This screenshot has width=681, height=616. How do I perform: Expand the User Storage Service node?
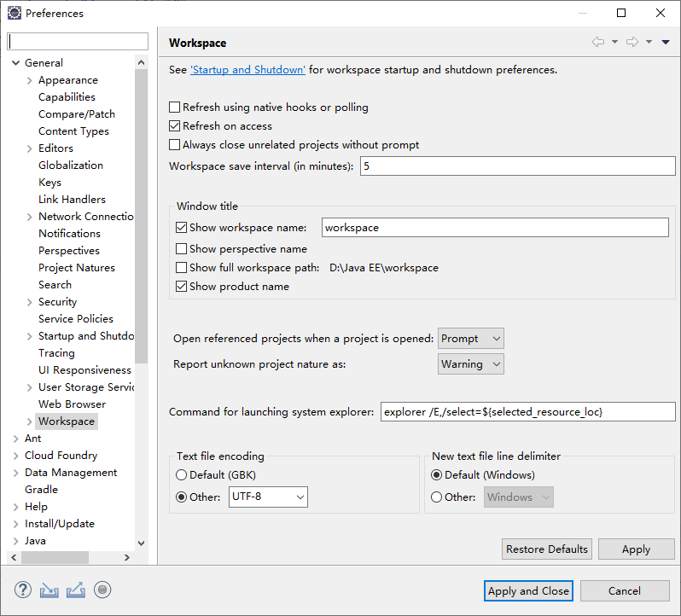pos(30,387)
